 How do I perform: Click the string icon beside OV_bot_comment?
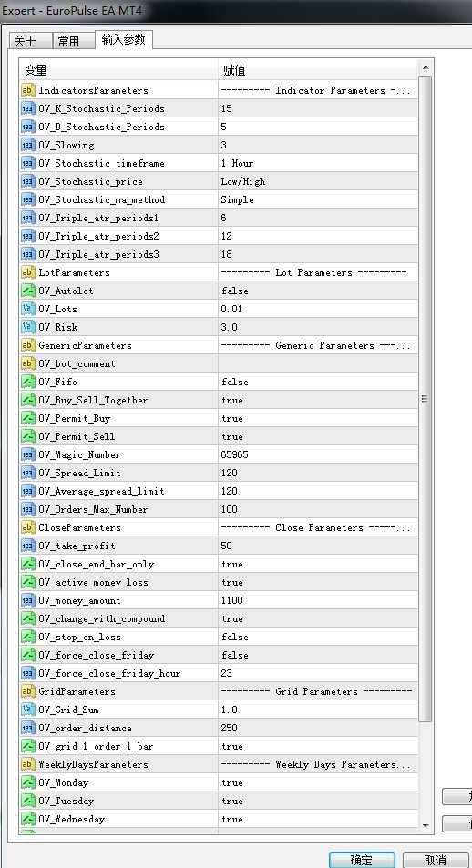tap(27, 363)
